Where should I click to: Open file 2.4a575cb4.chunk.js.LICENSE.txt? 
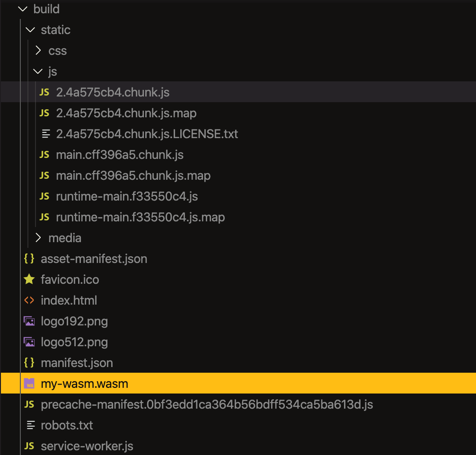click(147, 134)
